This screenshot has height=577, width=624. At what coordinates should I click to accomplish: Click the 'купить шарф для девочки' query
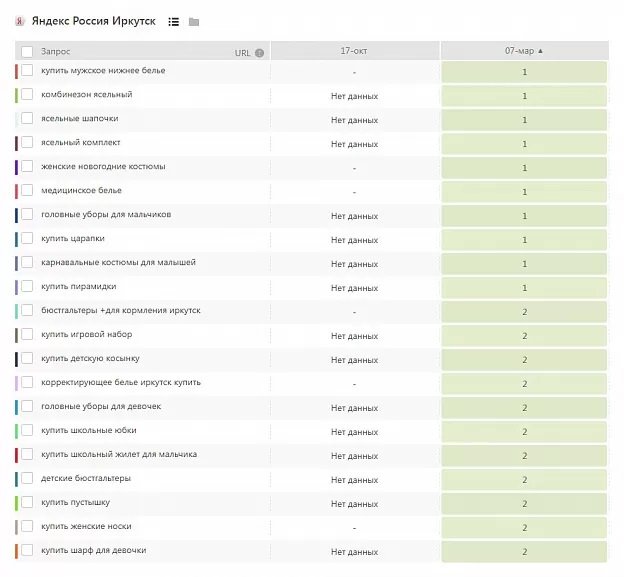click(x=93, y=551)
